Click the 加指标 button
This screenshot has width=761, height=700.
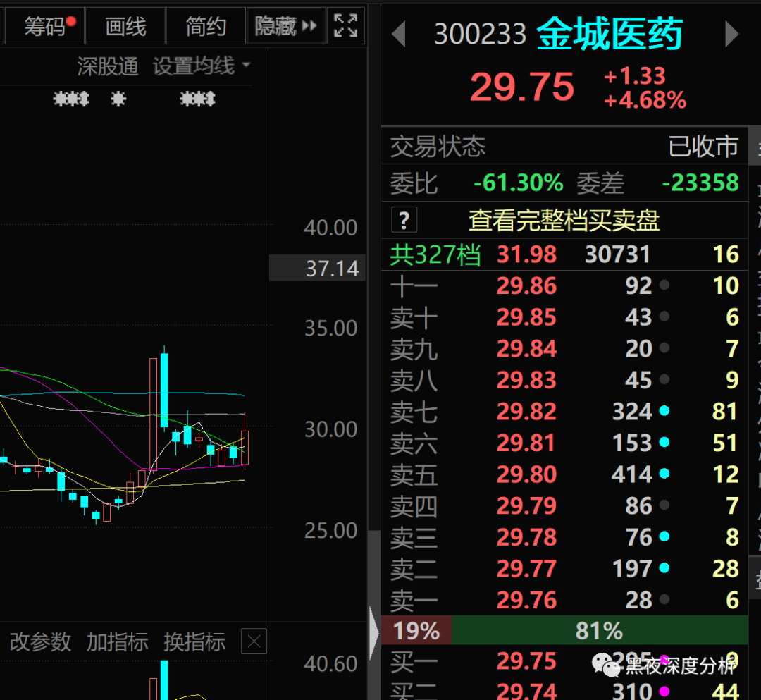pos(117,641)
